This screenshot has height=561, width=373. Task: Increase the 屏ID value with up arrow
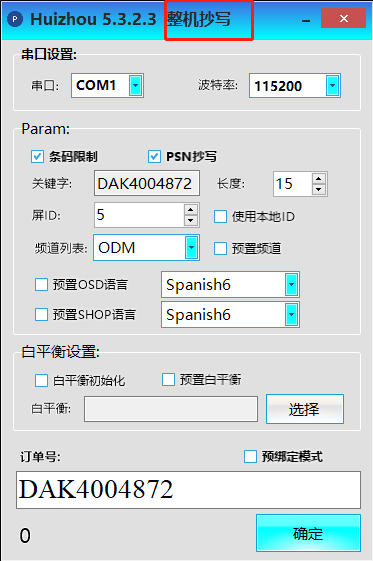[191, 210]
